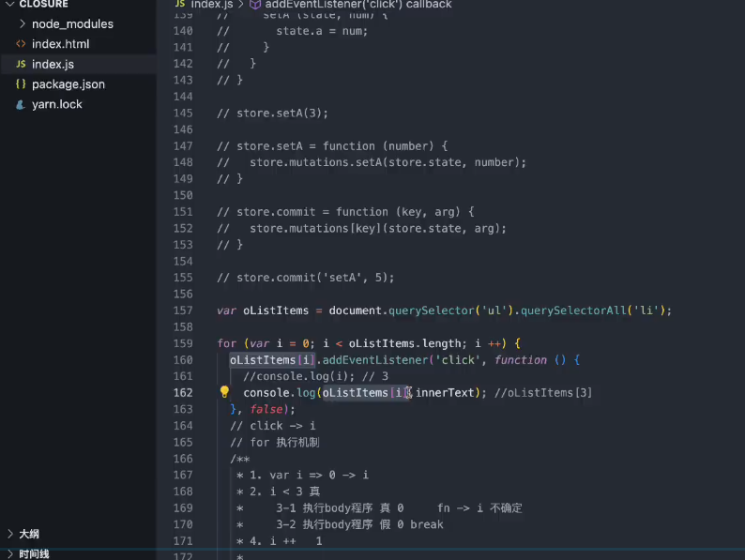Click the '// click -> i' comment on line 164

tap(273, 426)
